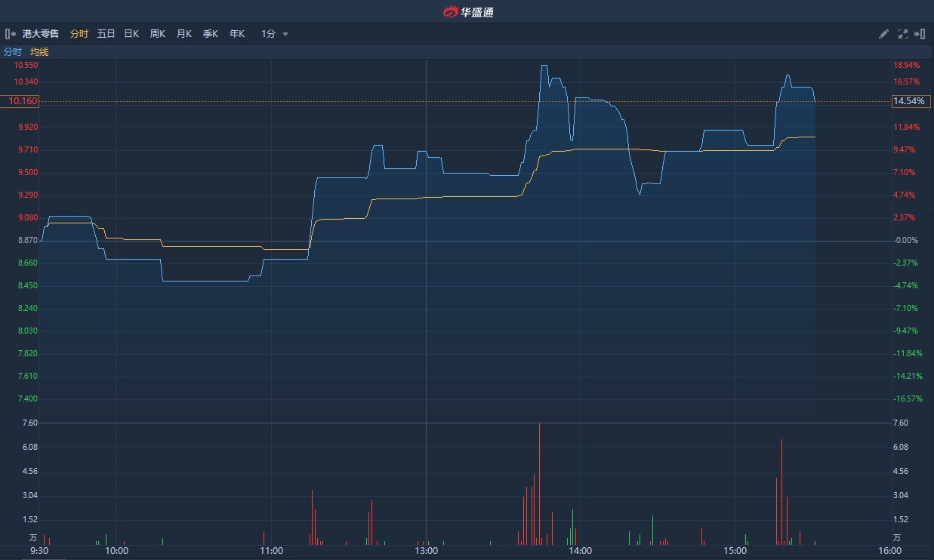Image resolution: width=934 pixels, height=560 pixels.
Task: Open the 1分 interval dropdown arrow
Action: pyautogui.click(x=285, y=34)
